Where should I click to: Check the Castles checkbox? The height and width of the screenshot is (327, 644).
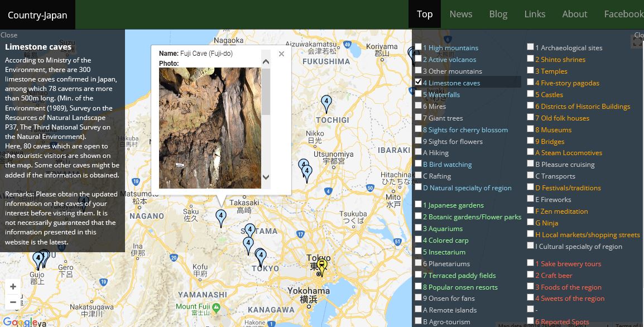[x=531, y=94]
